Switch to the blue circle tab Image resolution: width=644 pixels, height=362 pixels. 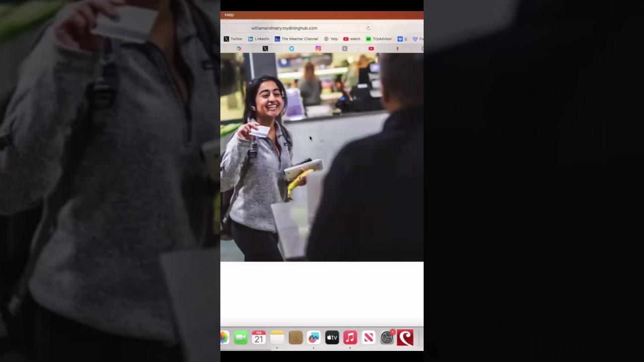[x=291, y=49]
